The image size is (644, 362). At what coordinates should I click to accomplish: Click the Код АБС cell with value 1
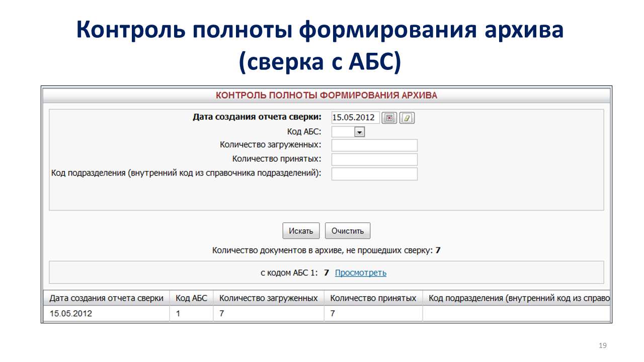point(191,314)
